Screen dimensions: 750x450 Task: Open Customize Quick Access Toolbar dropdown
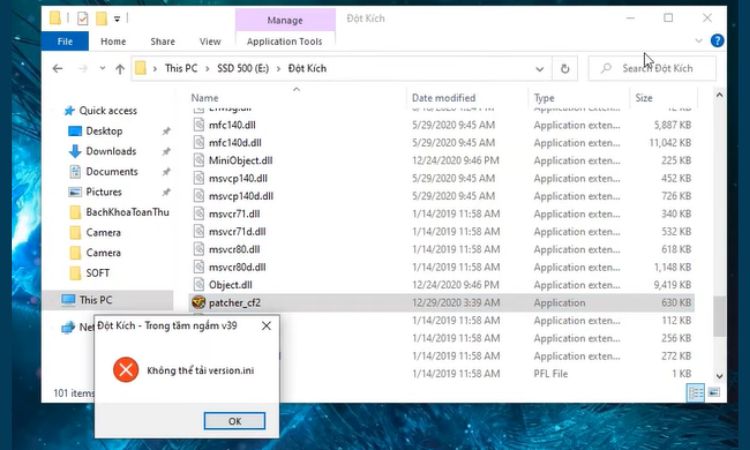point(117,19)
